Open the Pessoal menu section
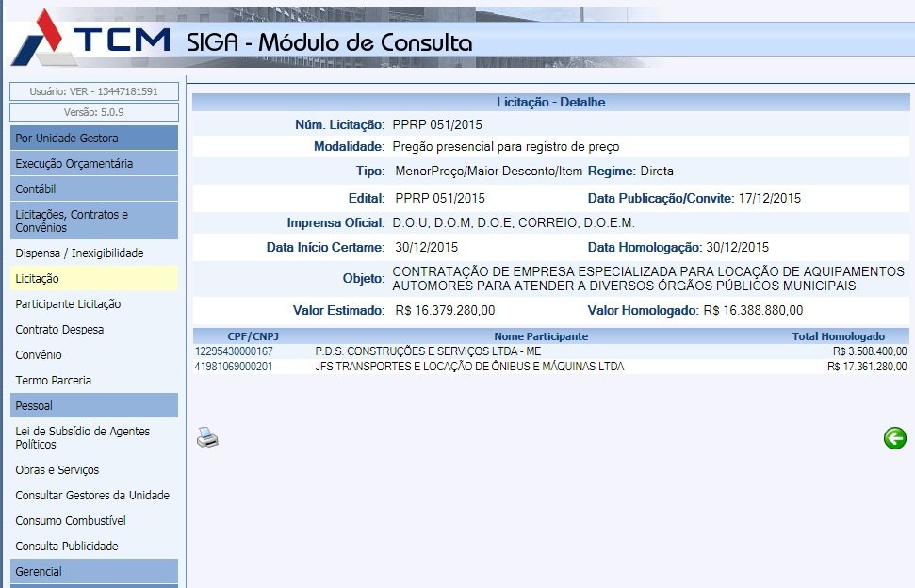Image resolution: width=915 pixels, height=588 pixels. click(x=93, y=406)
